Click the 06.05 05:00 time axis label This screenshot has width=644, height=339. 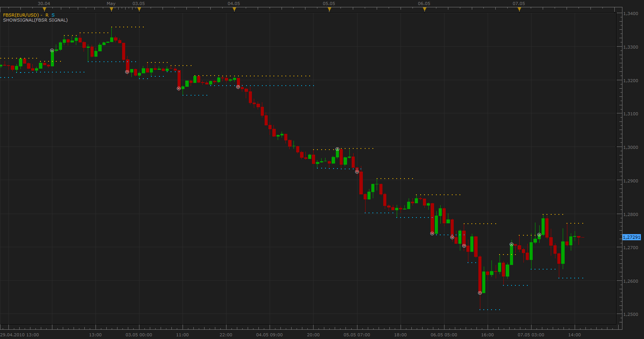click(x=444, y=335)
